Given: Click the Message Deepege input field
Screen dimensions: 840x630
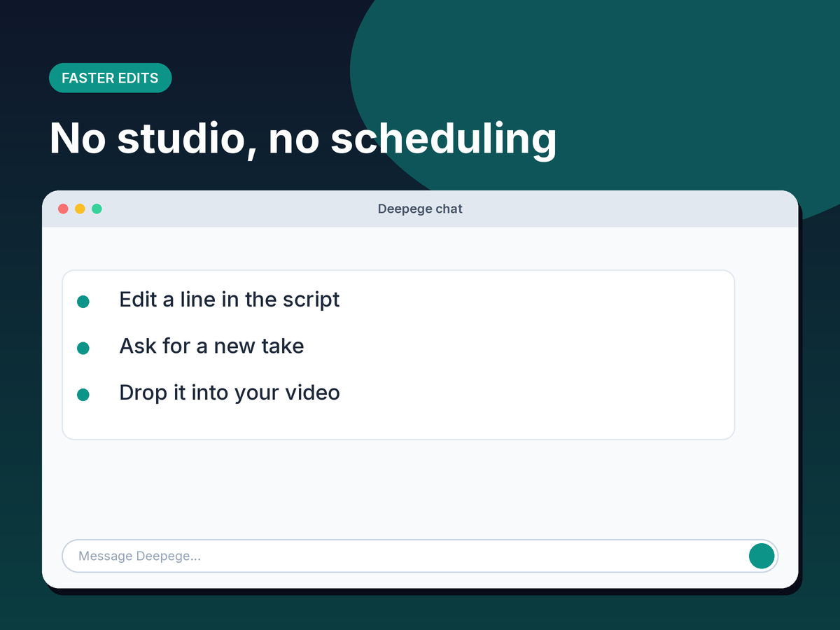Looking at the screenshot, I should point(420,556).
